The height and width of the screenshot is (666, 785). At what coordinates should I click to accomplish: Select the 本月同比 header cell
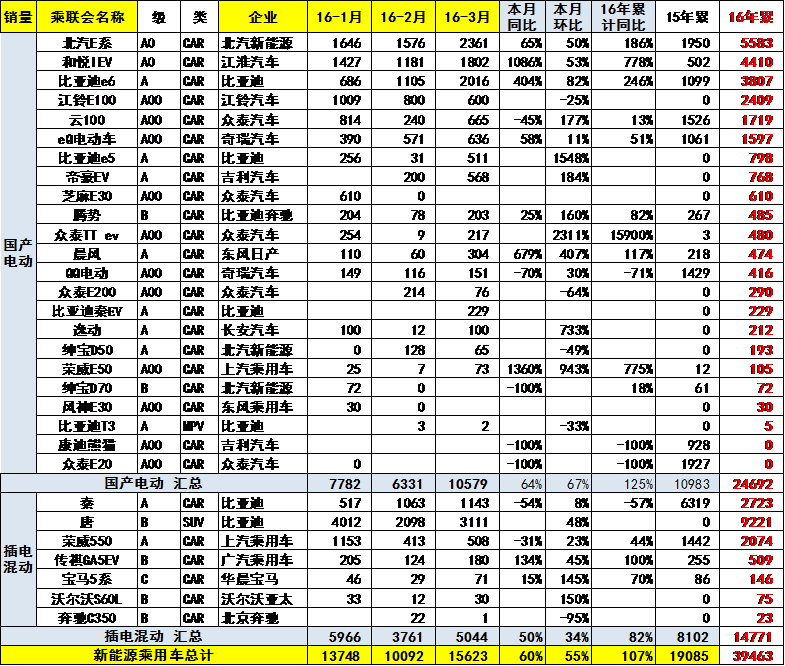pos(523,17)
